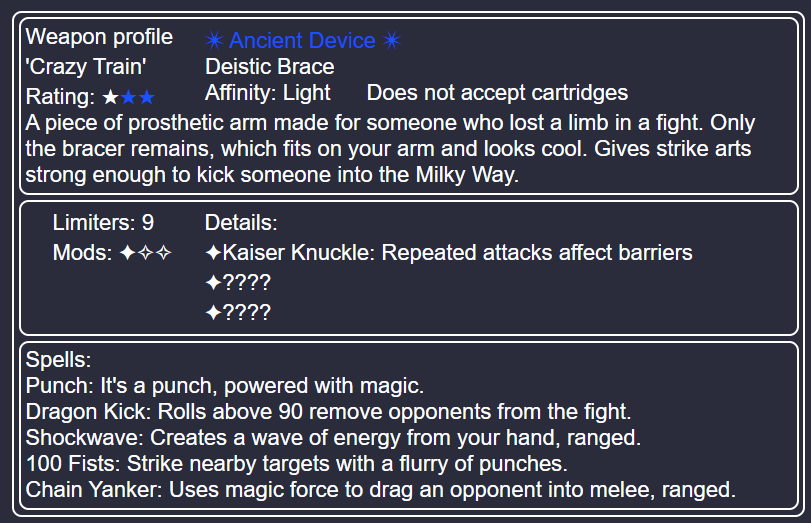811x523 pixels.
Task: Select the Affinity: Light label
Action: point(267,93)
